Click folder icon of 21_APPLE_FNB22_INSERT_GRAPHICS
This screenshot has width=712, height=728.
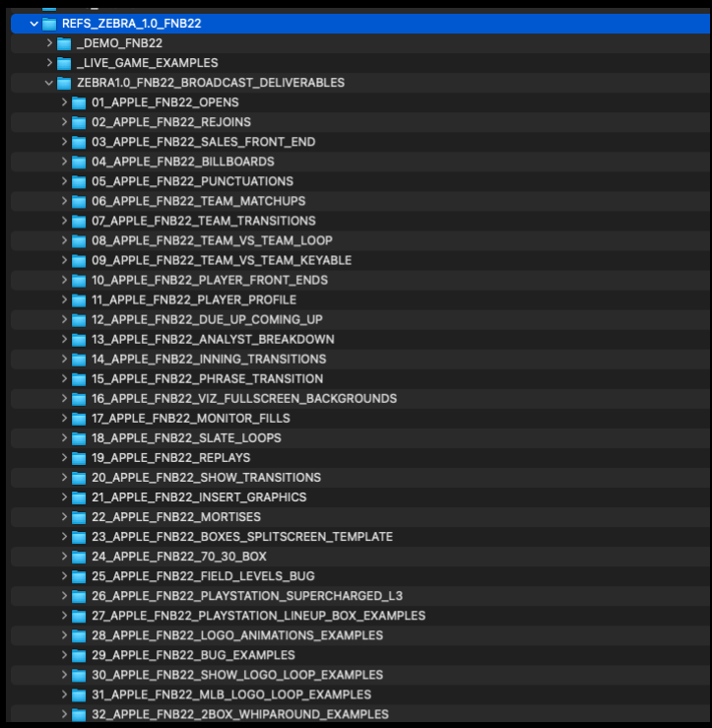[79, 497]
